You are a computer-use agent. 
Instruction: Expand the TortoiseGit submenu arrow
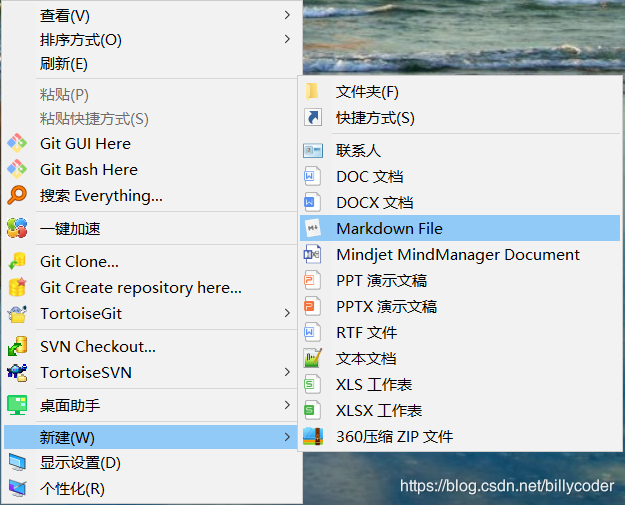click(287, 313)
